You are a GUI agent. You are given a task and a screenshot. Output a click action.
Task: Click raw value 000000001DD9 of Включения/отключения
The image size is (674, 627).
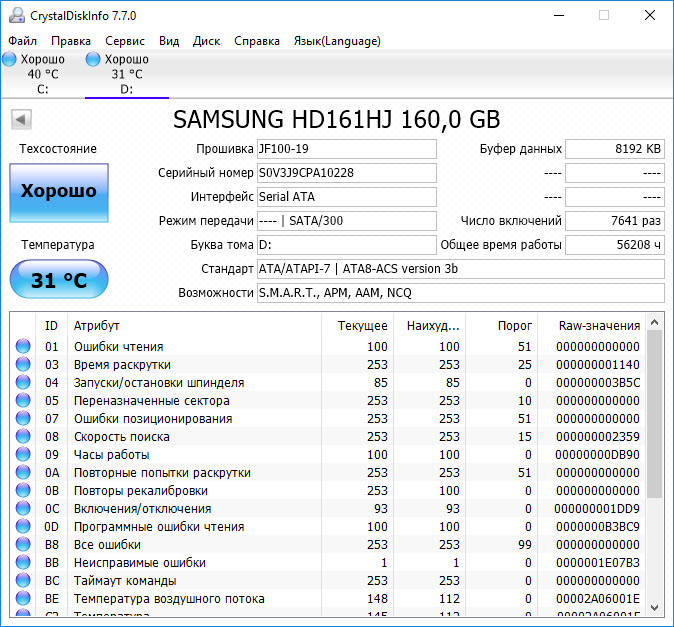pos(597,508)
